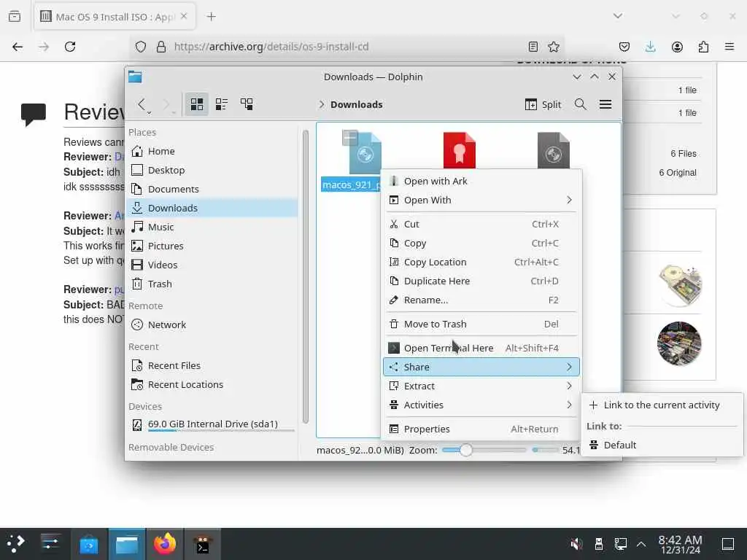Open System Settings taskbar icon
This screenshot has height=560, width=747.
[50, 544]
